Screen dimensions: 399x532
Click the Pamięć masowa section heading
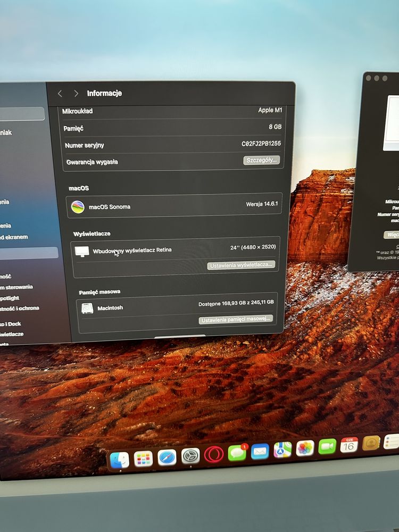point(100,292)
